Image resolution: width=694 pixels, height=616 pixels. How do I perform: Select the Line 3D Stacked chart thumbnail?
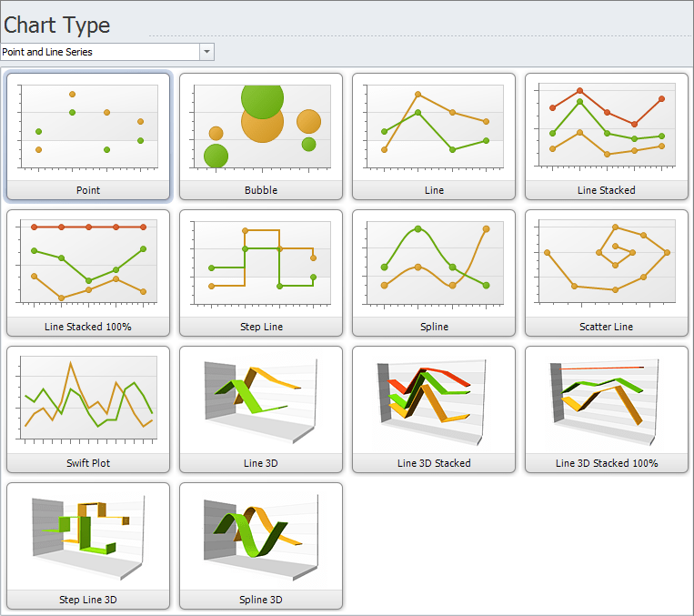point(434,399)
